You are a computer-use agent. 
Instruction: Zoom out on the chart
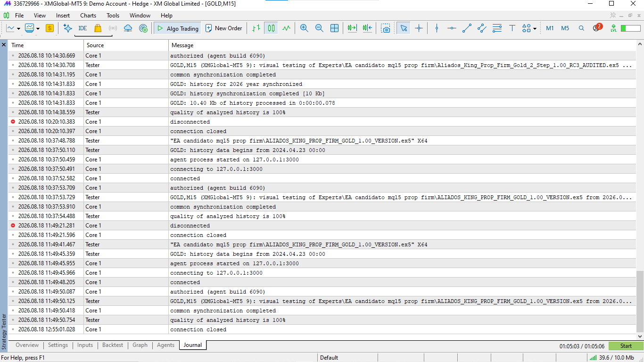(x=319, y=28)
